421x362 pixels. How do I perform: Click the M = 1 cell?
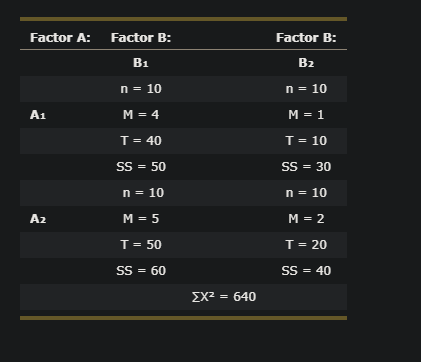[306, 115]
